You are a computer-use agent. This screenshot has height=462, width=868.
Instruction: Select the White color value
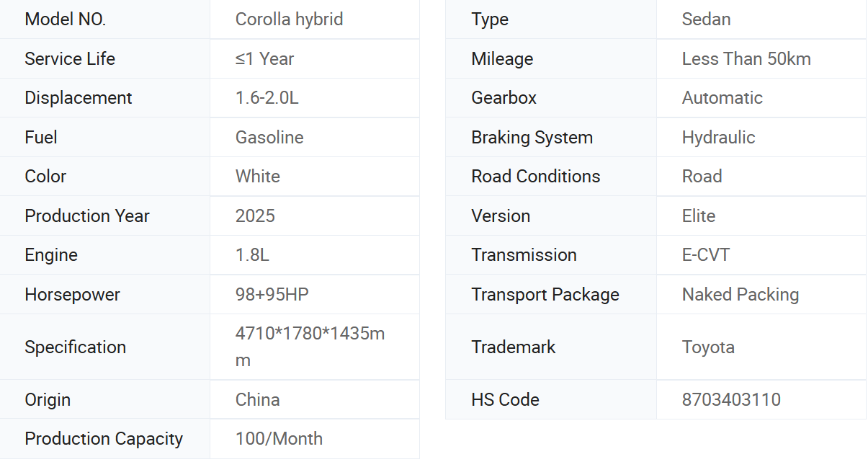tap(258, 177)
